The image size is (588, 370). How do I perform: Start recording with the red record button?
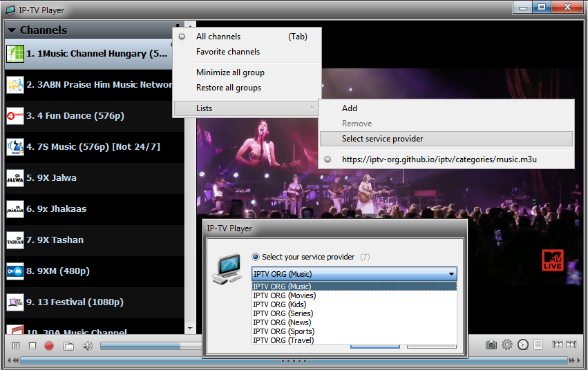49,346
